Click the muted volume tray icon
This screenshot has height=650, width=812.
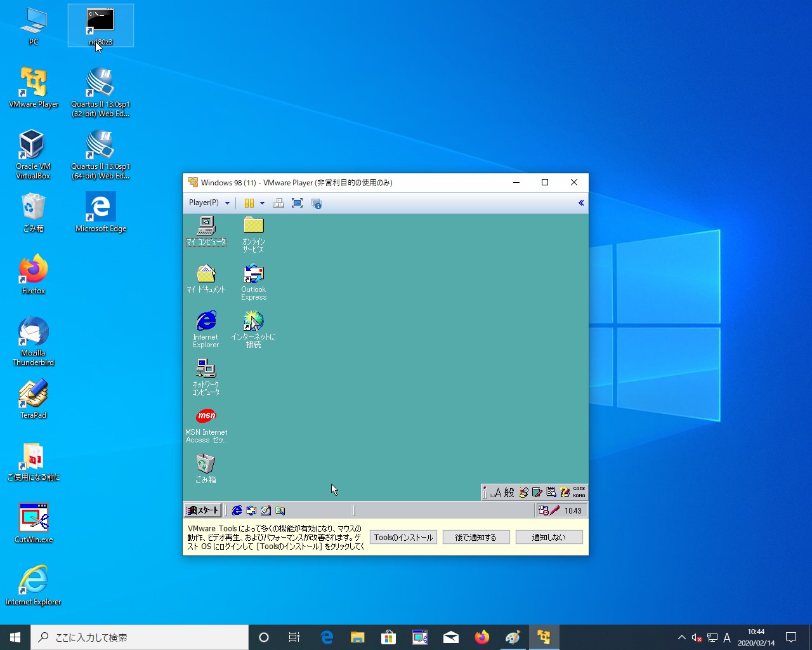tap(697, 637)
